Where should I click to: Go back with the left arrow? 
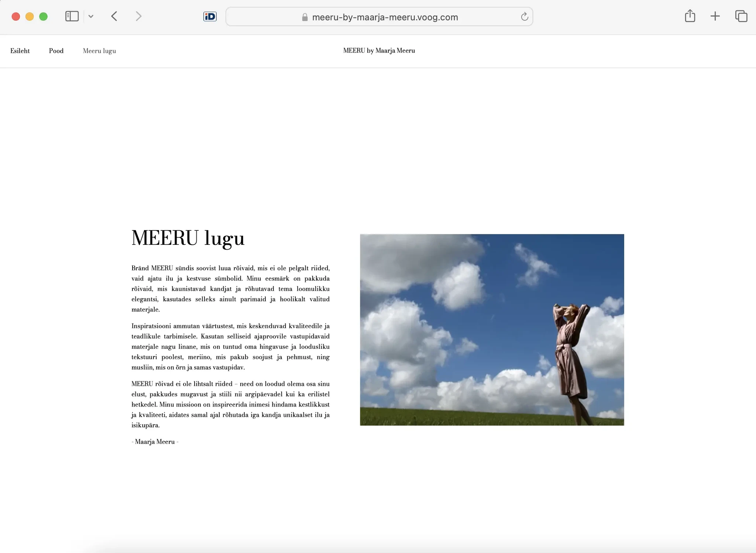114,16
